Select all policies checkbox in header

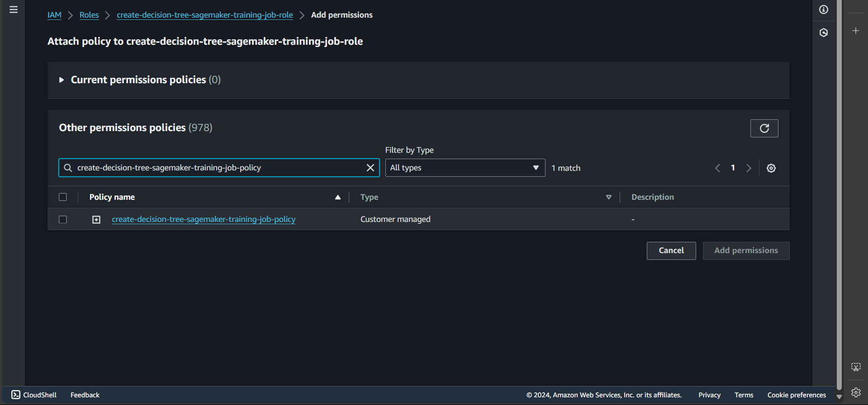63,197
